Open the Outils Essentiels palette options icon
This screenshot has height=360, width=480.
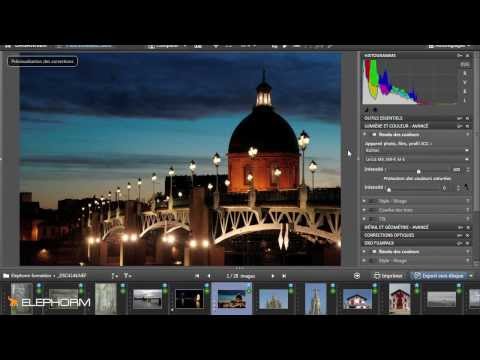click(460, 118)
